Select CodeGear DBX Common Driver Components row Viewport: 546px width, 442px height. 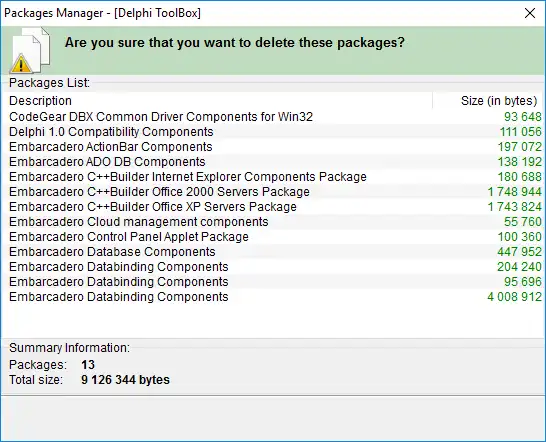point(274,117)
